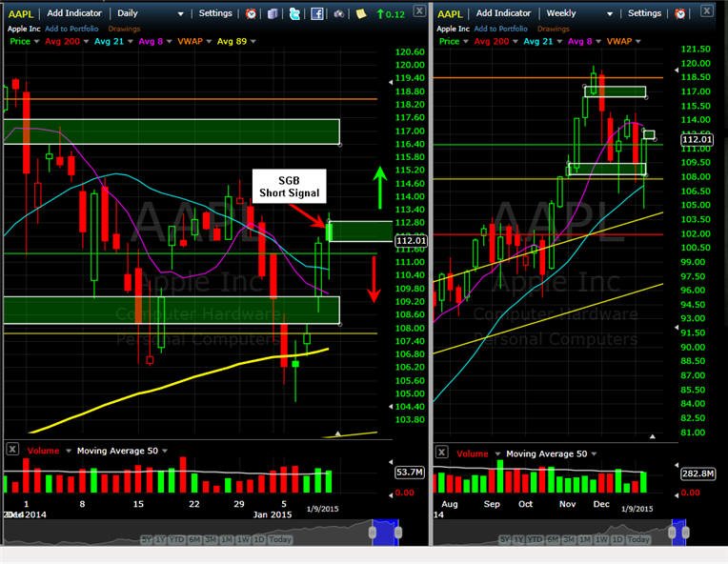Expand Avg 21 options in Weekly chart
Screen dimensions: 728x564
pos(559,41)
